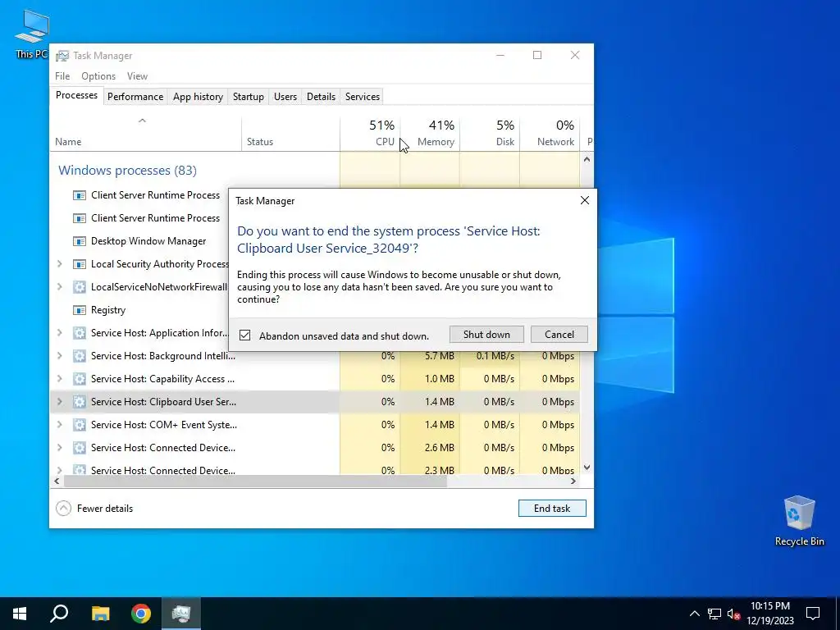Screen dimensions: 840x630
Task: Click Registry process icon
Action: [x=80, y=310]
